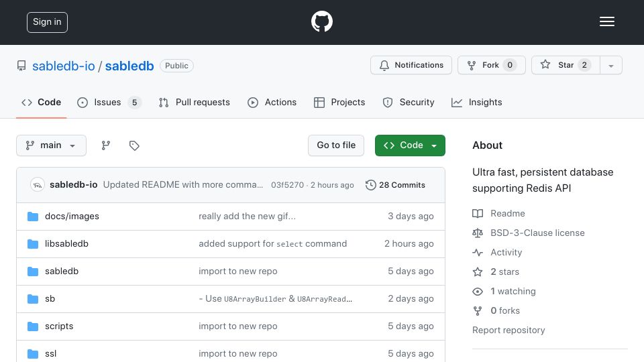Open the scripts folder icon
The height and width of the screenshot is (362, 644).
click(33, 326)
